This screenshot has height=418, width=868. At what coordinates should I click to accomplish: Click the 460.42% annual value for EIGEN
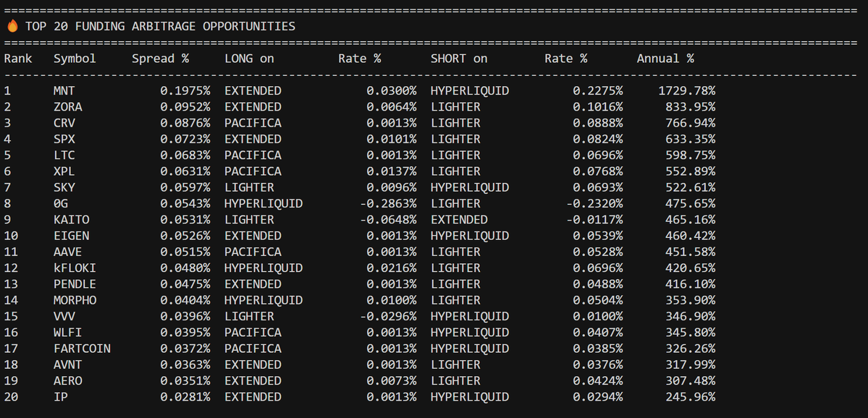click(691, 236)
